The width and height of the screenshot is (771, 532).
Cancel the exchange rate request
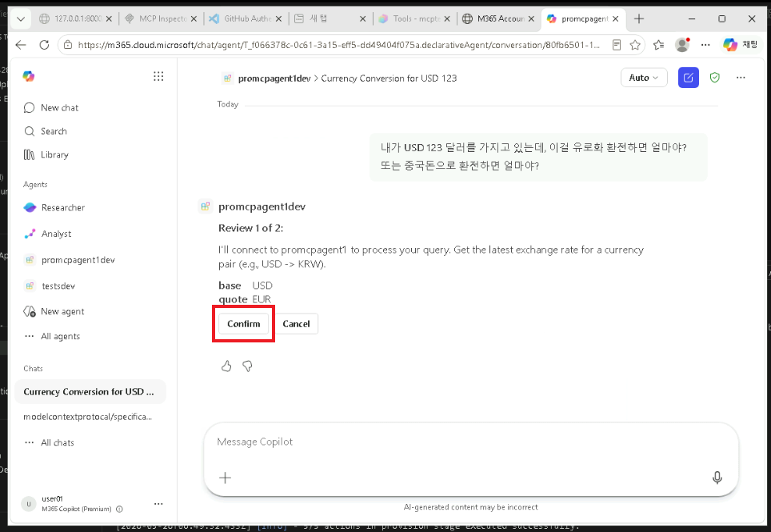click(296, 323)
